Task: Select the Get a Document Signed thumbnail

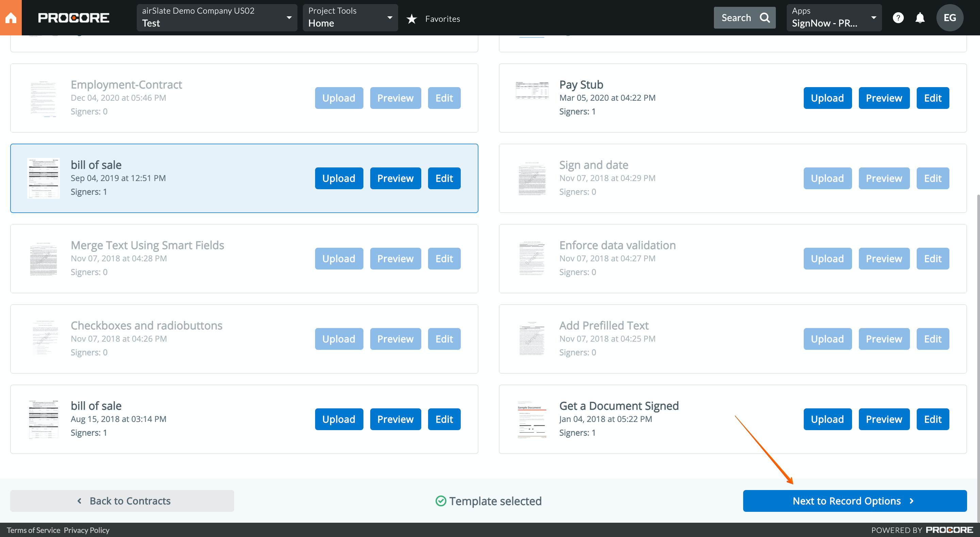Action: coord(532,419)
